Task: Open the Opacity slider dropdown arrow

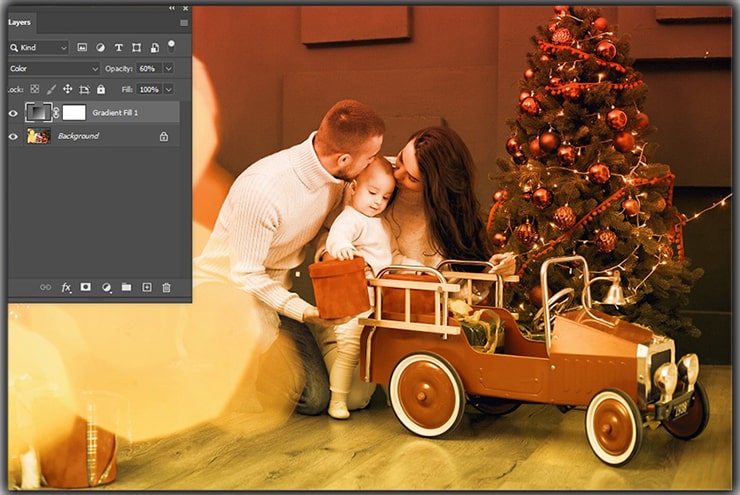Action: [168, 68]
